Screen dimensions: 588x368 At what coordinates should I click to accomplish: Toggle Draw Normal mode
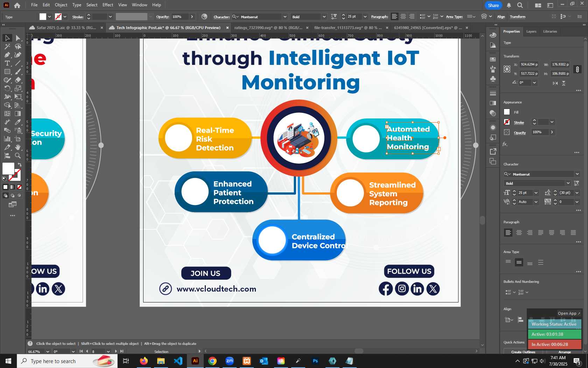point(6,196)
